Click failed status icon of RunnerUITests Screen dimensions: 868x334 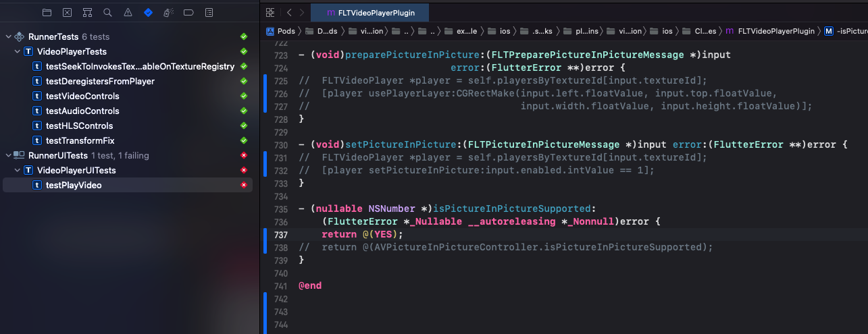pyautogui.click(x=244, y=155)
